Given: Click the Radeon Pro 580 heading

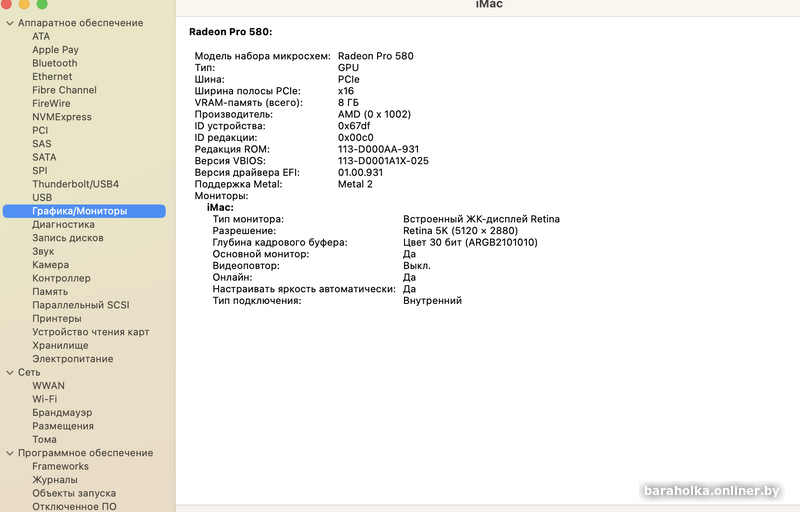Looking at the screenshot, I should (x=231, y=32).
